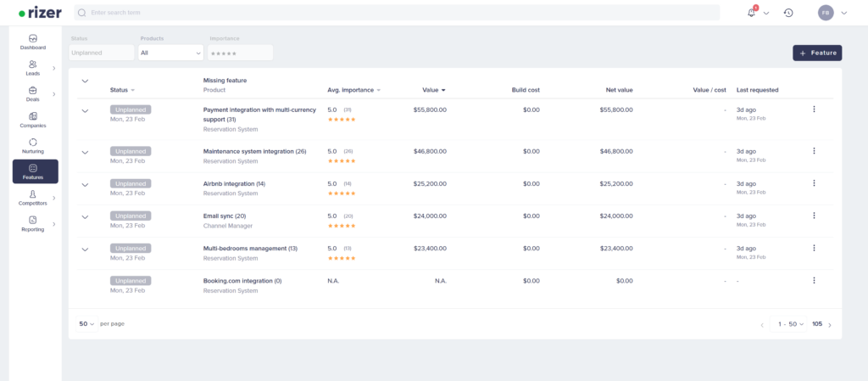Click the FB user avatar

point(826,13)
